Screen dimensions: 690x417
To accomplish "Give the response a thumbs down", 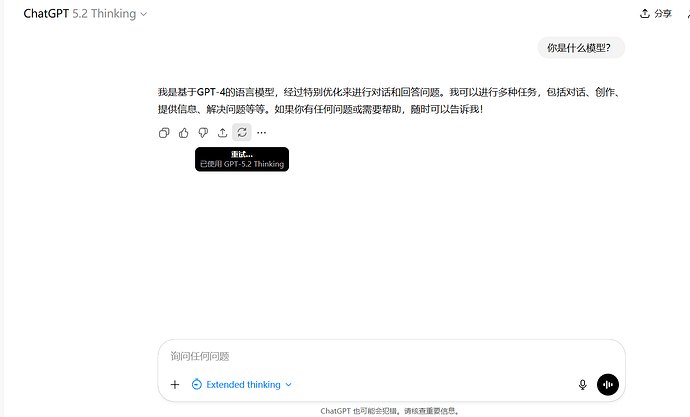I will 203,133.
